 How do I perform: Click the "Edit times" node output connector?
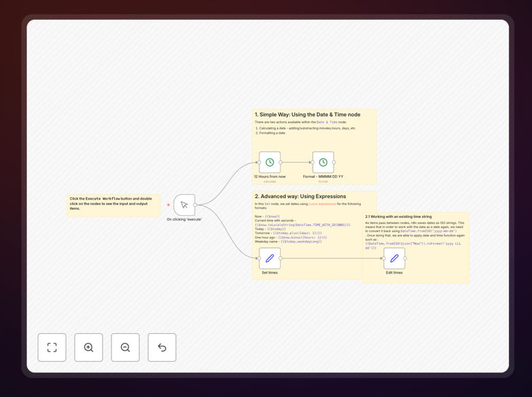click(405, 259)
